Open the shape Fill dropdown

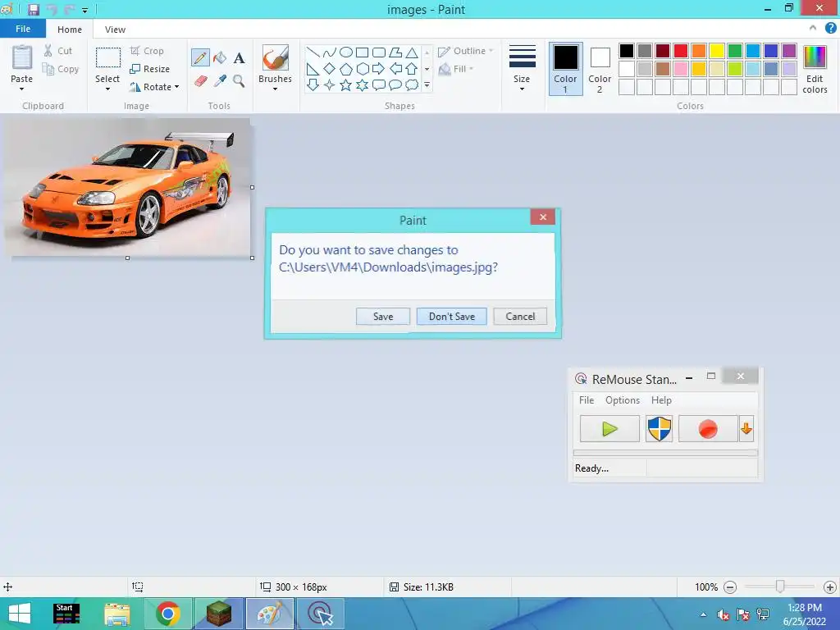456,69
